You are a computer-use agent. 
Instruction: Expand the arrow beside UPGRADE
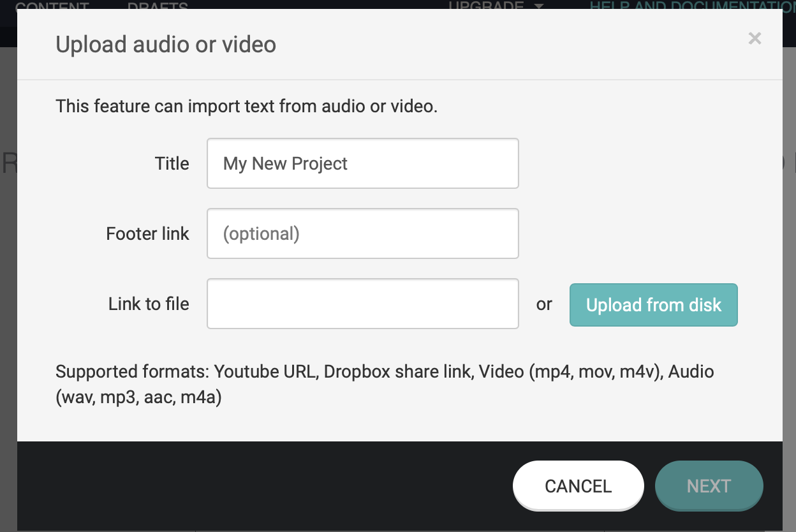[x=539, y=6]
